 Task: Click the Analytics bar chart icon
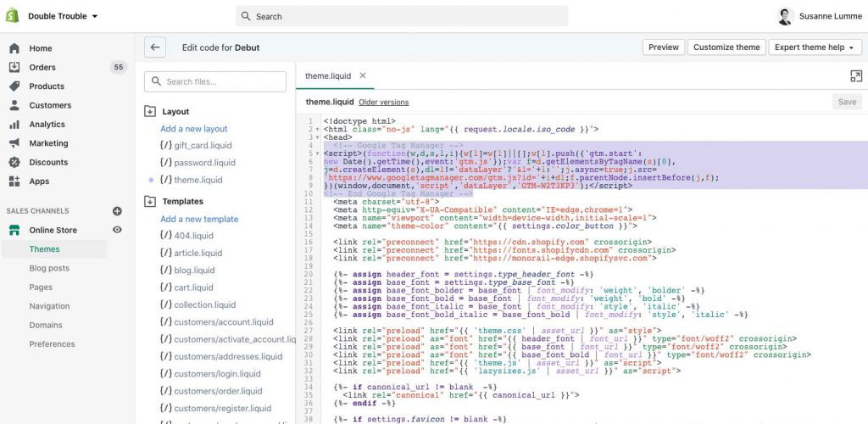coord(14,125)
